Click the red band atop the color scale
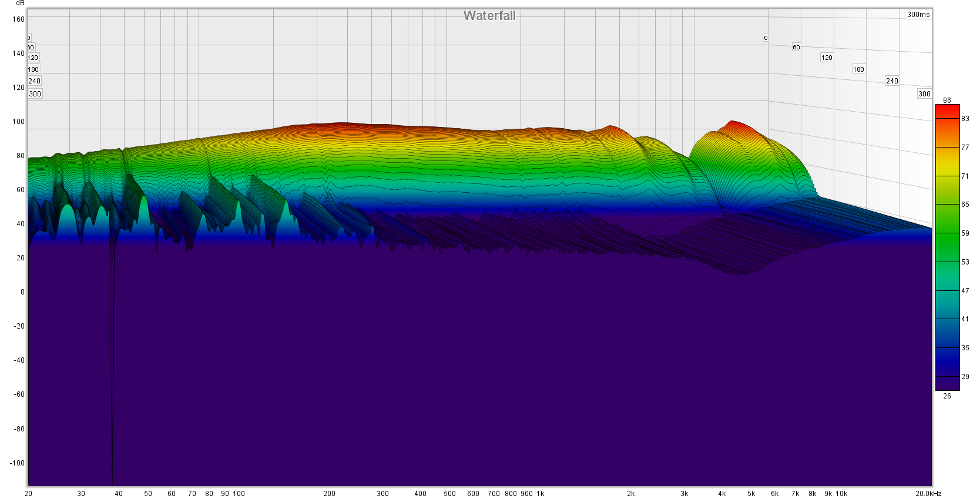 947,111
